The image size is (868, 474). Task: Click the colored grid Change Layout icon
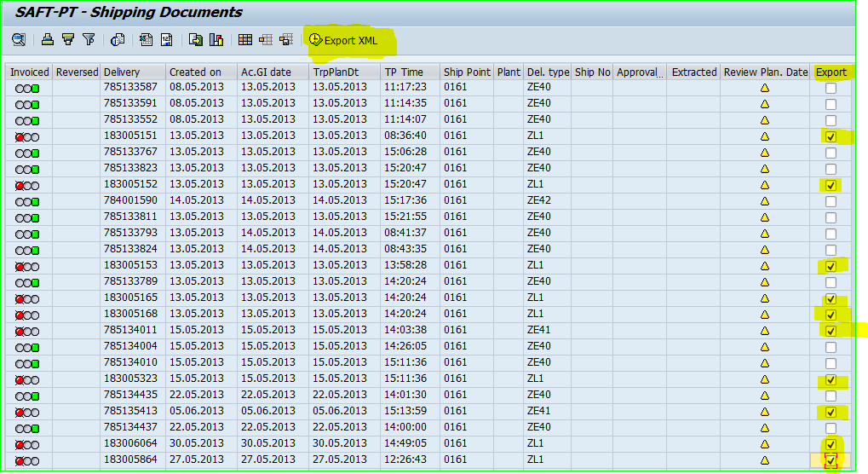tap(245, 39)
